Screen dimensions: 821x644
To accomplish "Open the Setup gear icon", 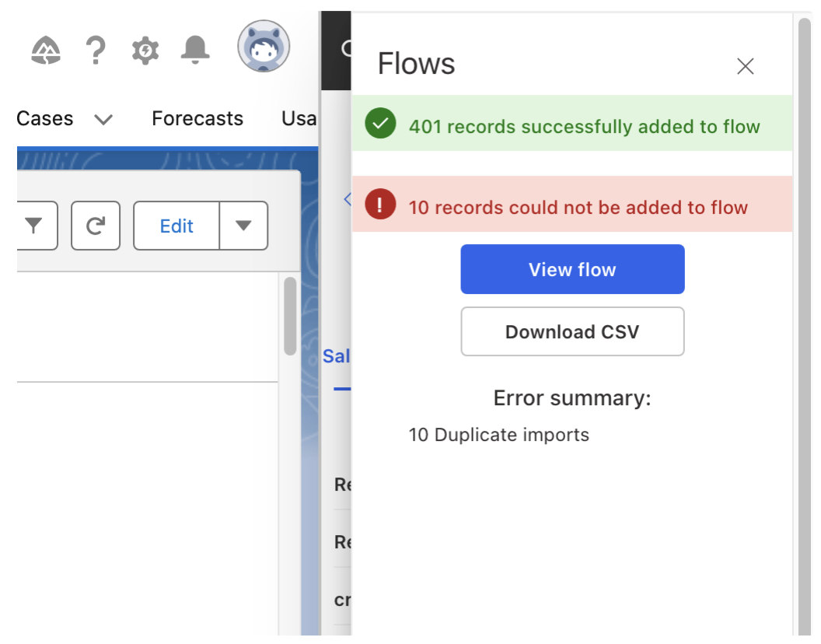I will pyautogui.click(x=145, y=48).
